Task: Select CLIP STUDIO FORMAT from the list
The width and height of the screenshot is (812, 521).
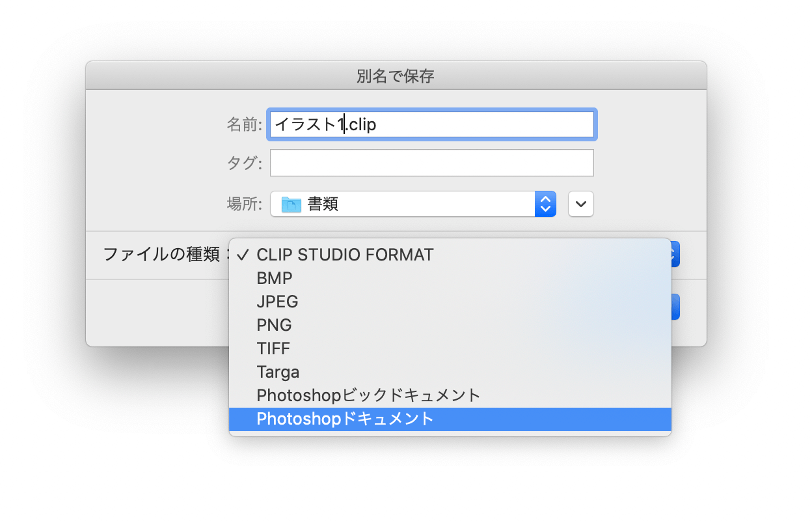Action: [x=345, y=255]
